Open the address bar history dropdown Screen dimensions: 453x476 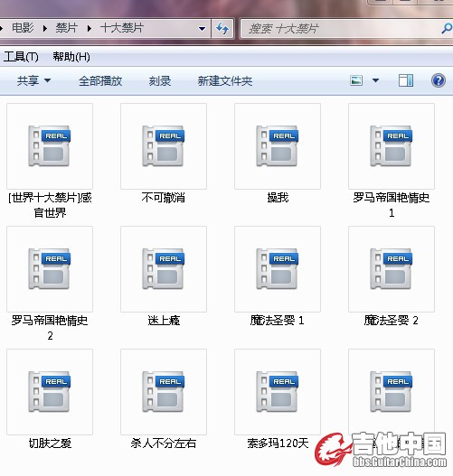point(202,29)
